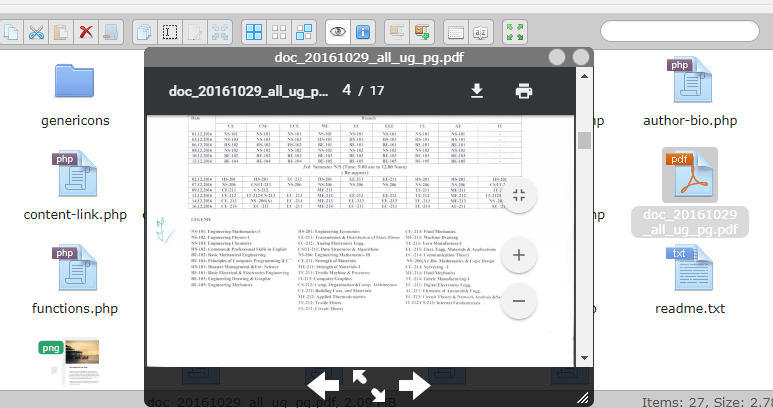Image resolution: width=773 pixels, height=408 pixels.
Task: Click the Copy toolbar icon
Action: pyautogui.click(x=10, y=33)
